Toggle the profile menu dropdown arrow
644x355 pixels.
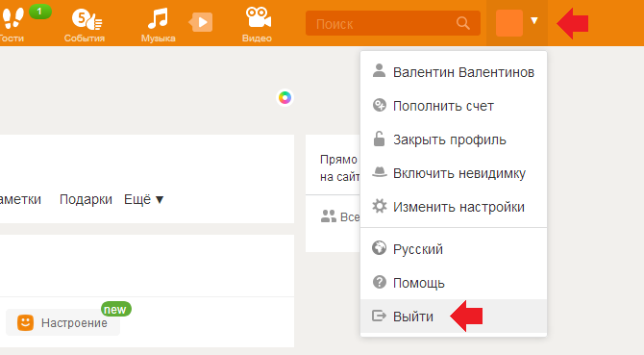pyautogui.click(x=534, y=20)
